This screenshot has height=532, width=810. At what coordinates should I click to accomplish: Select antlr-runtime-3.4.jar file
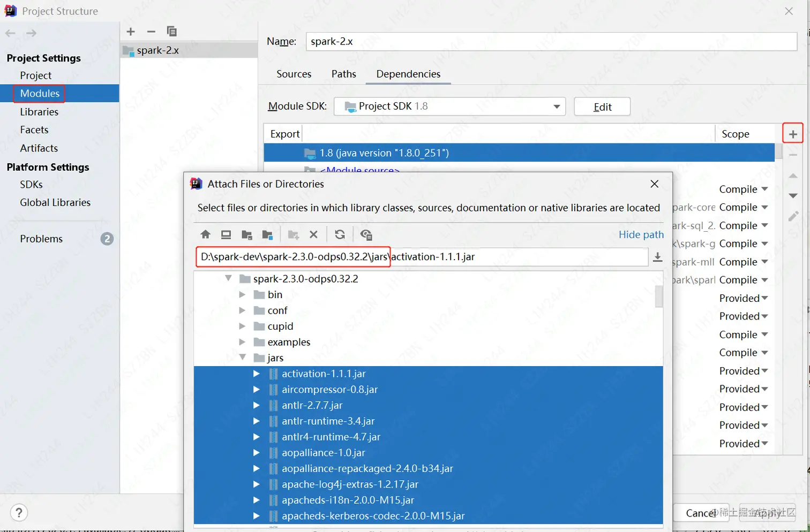(328, 421)
